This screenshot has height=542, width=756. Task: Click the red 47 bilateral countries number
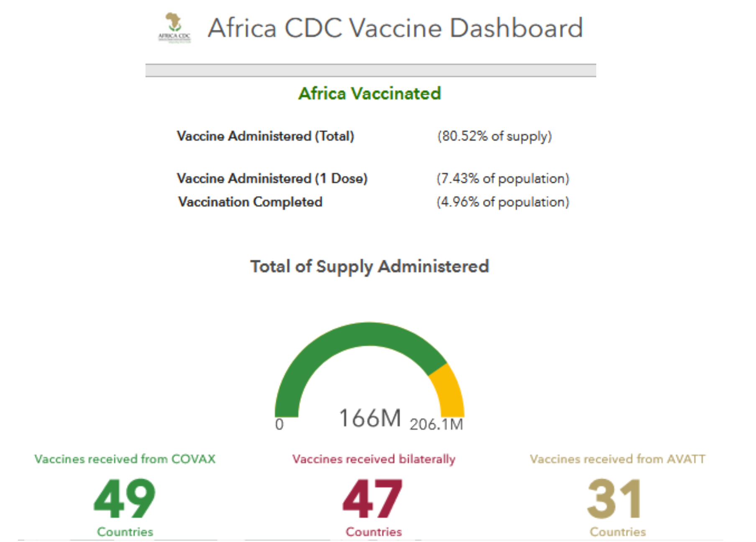(x=373, y=499)
